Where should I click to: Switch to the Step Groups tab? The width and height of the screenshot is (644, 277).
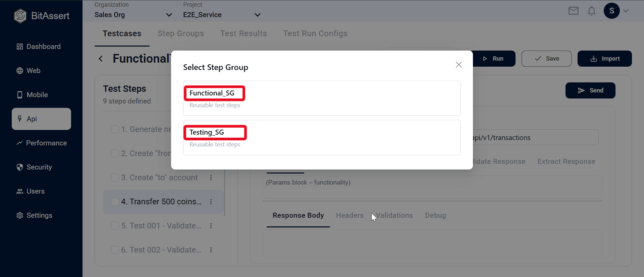[181, 33]
